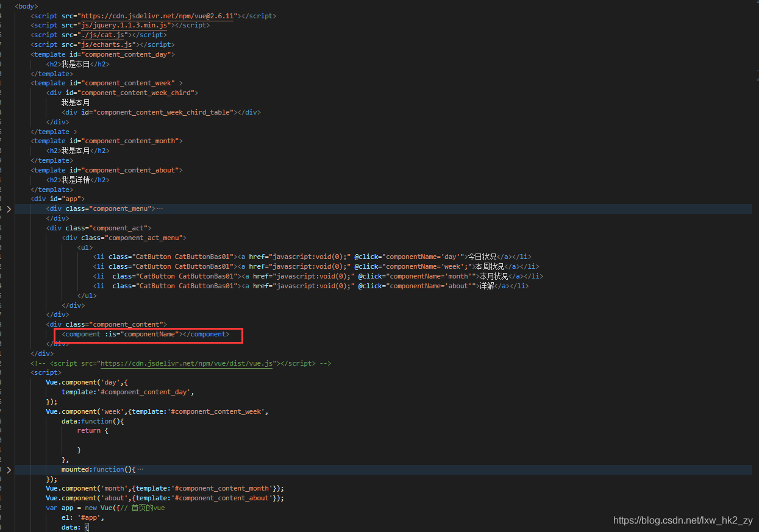Open the ./js/cat.js script link
This screenshot has width=759, height=532.
tap(104, 35)
